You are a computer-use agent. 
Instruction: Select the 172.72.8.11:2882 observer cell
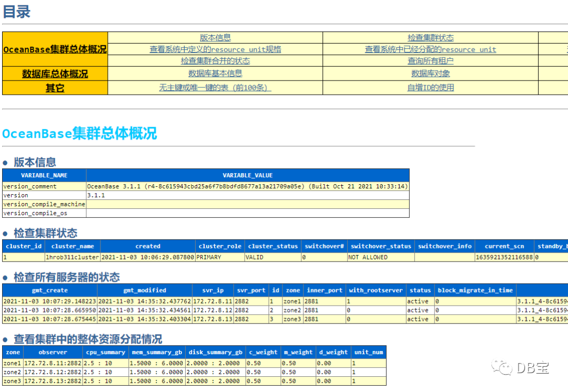(53, 363)
